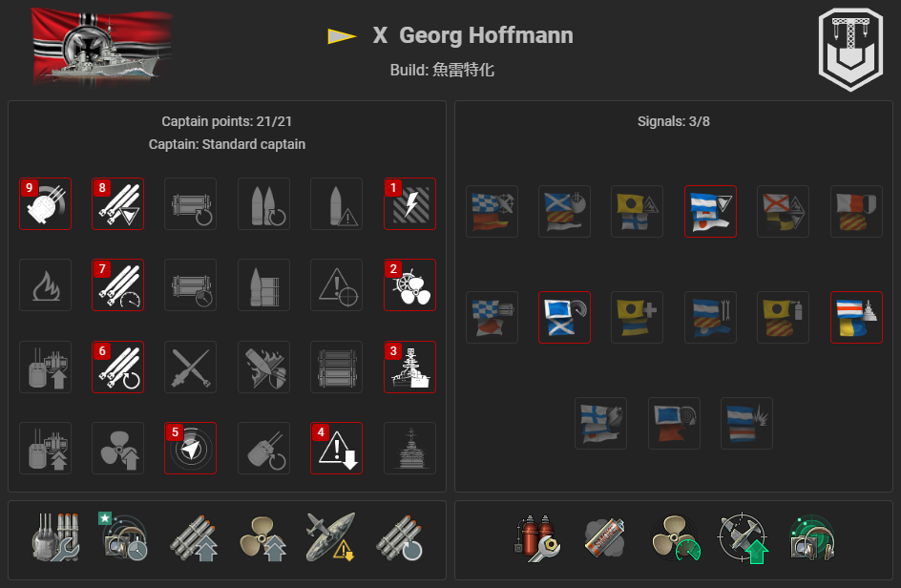Click the torpedo reload skill numbered 6
The height and width of the screenshot is (588, 901).
coord(117,367)
